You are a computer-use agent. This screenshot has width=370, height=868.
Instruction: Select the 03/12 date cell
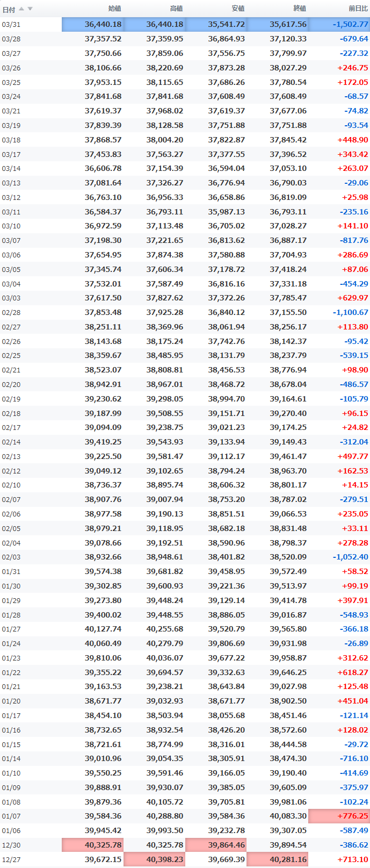coord(31,197)
